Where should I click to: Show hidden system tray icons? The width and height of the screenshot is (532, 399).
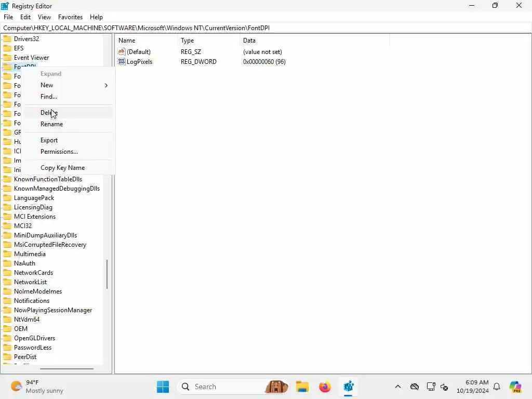(398, 387)
